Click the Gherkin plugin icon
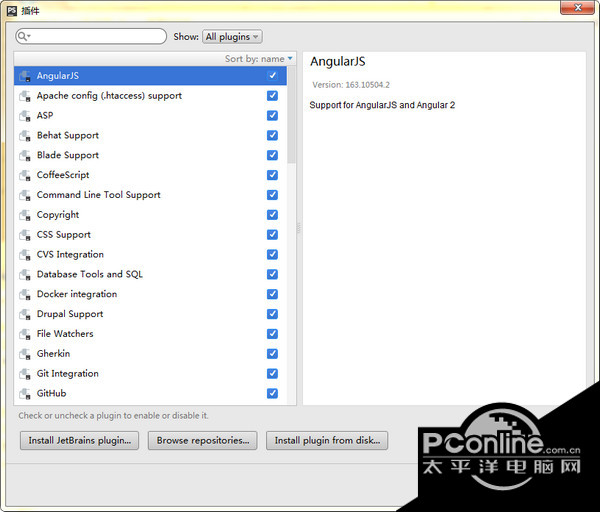The height and width of the screenshot is (512, 600). [x=25, y=354]
